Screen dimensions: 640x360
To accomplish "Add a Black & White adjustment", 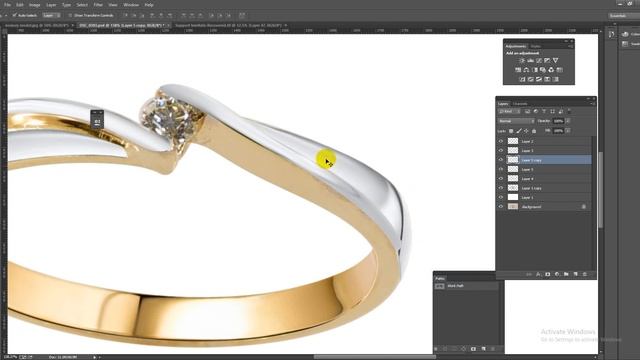I will (535, 70).
